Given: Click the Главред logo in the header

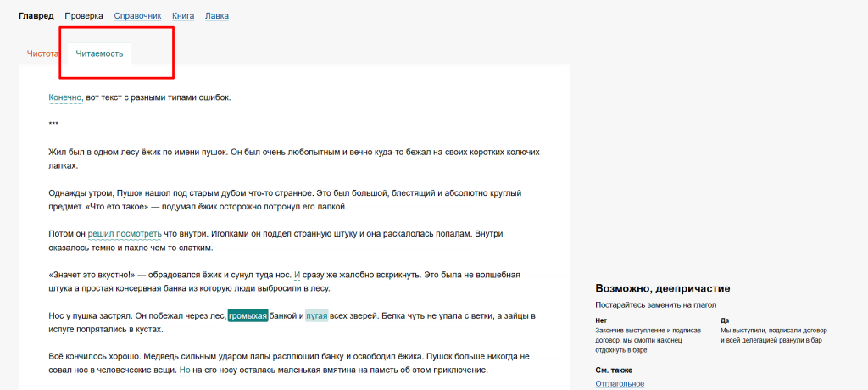Looking at the screenshot, I should 36,15.
